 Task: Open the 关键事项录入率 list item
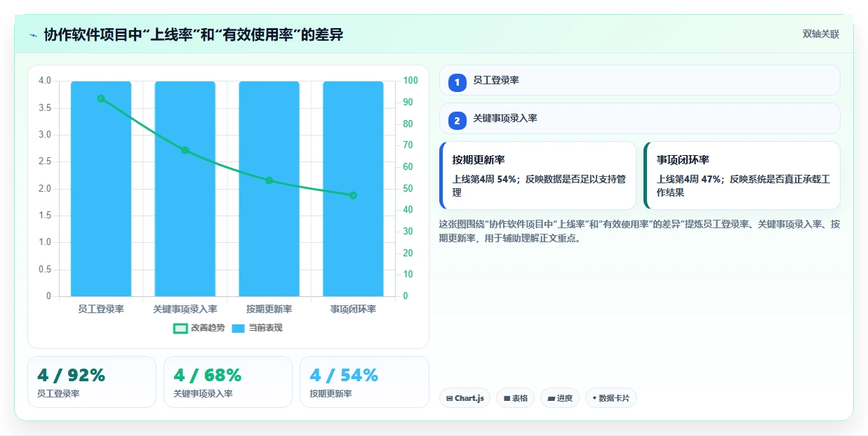point(639,118)
